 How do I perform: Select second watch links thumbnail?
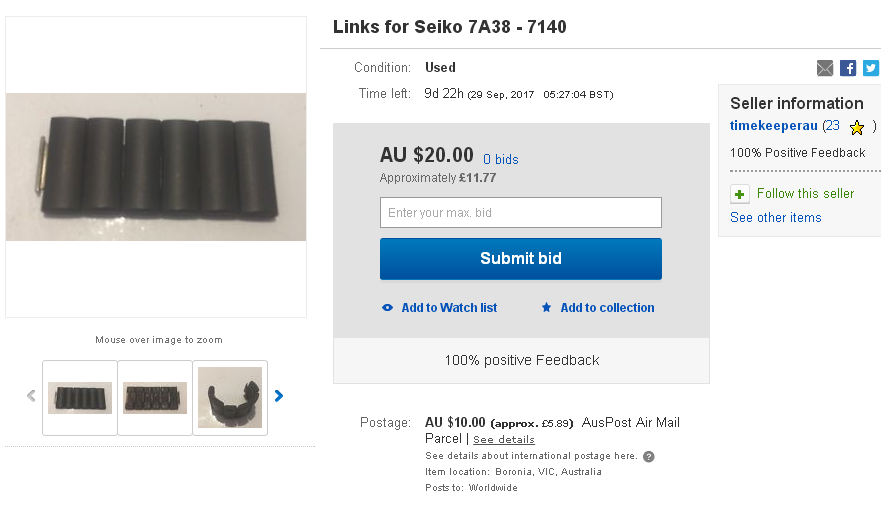[155, 397]
